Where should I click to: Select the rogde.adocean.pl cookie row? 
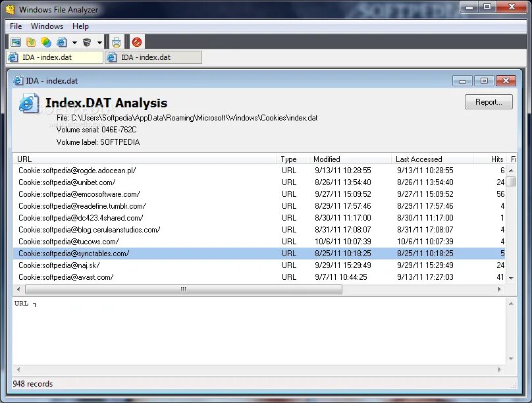[x=259, y=171]
